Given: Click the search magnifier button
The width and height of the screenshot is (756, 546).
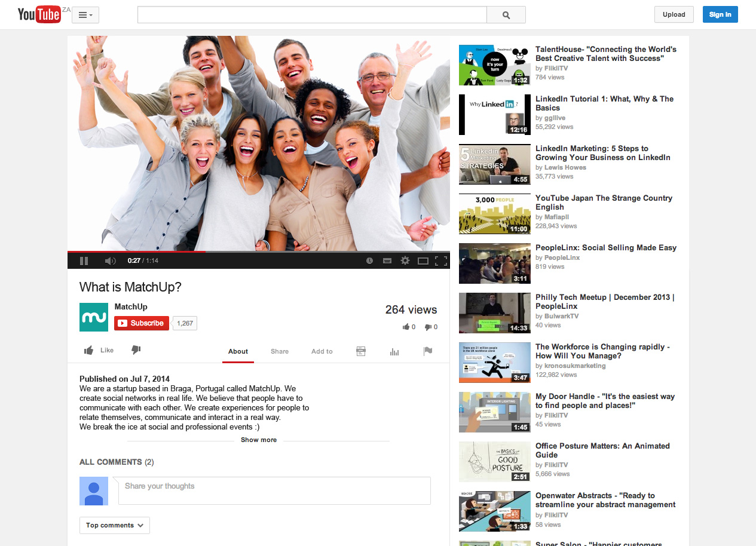Looking at the screenshot, I should [506, 15].
